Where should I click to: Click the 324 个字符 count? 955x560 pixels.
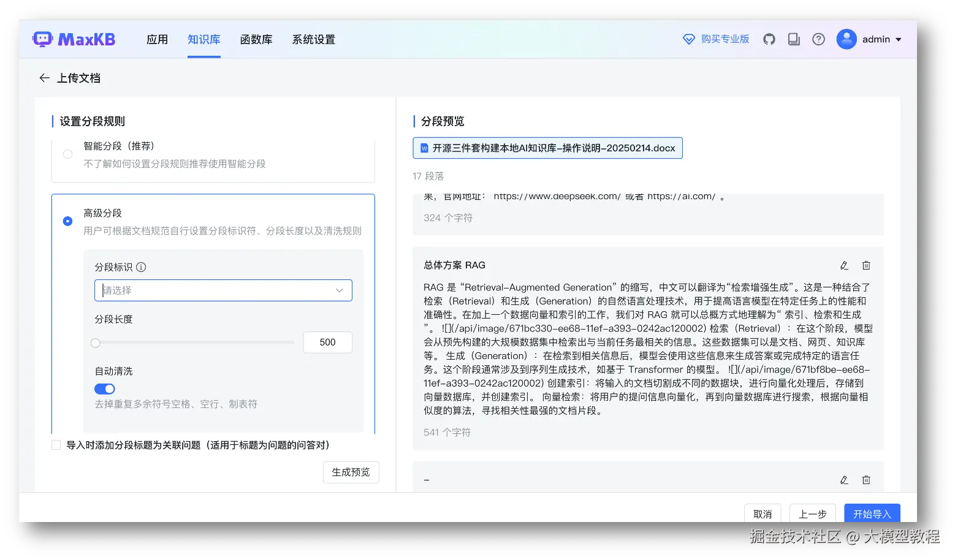coord(448,218)
